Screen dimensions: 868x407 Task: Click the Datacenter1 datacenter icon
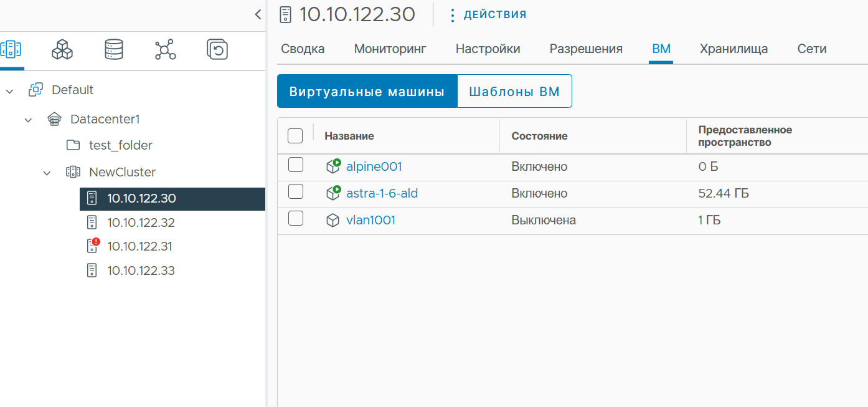click(54, 119)
